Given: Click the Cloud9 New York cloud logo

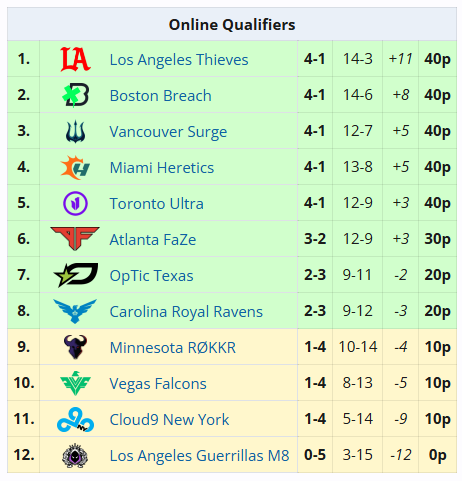Looking at the screenshot, I should (75, 419).
